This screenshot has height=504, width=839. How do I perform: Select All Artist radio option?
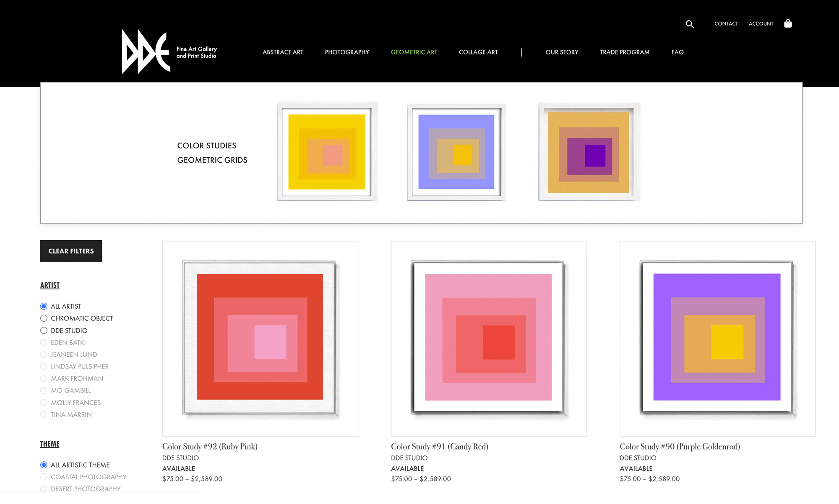[x=44, y=306]
